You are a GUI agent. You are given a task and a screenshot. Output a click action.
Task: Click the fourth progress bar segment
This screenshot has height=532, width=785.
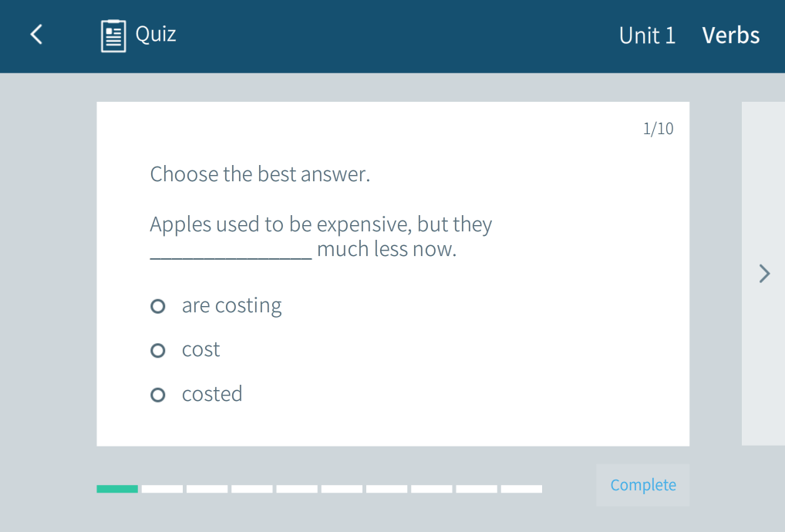[x=251, y=489]
